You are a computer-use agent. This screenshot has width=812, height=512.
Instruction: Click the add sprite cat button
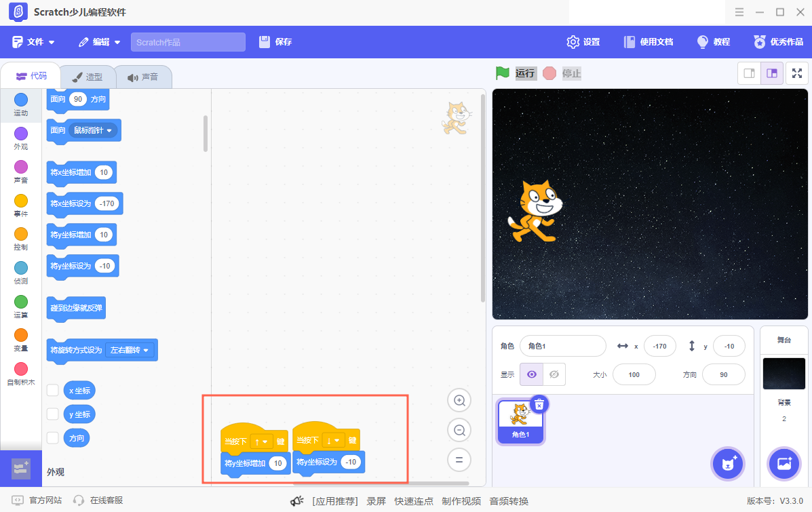(x=727, y=463)
